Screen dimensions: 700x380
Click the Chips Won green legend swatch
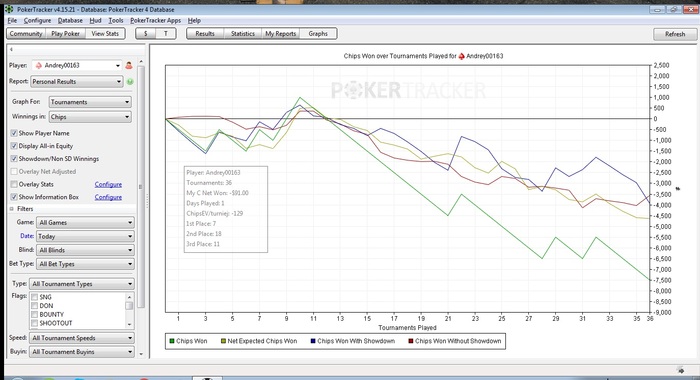point(172,341)
